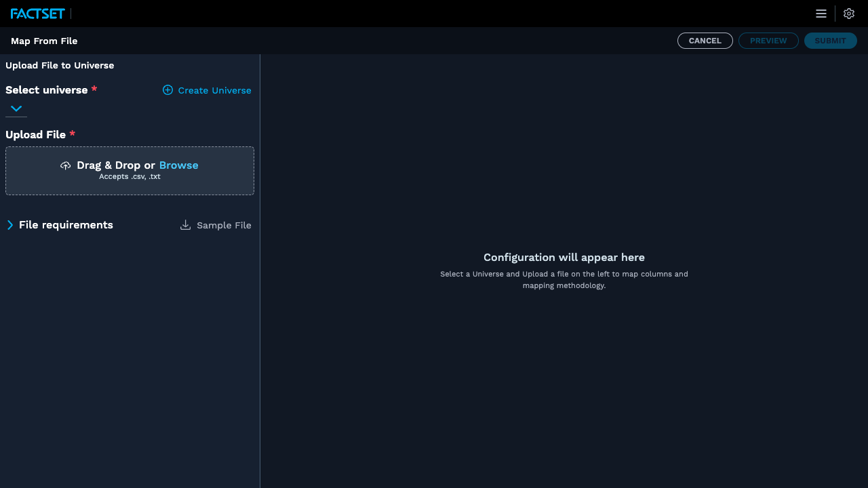Click the Drag & Drop upload area
Image resolution: width=868 pixels, height=488 pixels.
click(x=130, y=171)
